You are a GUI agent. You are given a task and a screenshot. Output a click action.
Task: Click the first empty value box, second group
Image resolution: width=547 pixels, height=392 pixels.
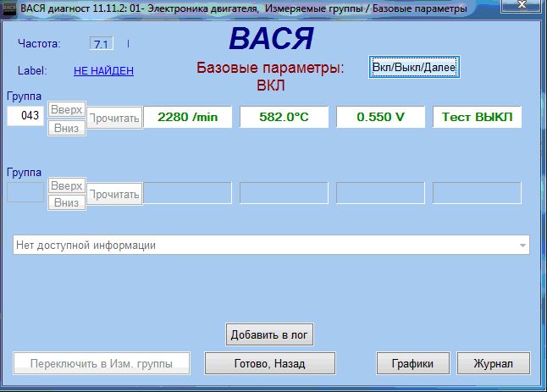click(x=188, y=192)
